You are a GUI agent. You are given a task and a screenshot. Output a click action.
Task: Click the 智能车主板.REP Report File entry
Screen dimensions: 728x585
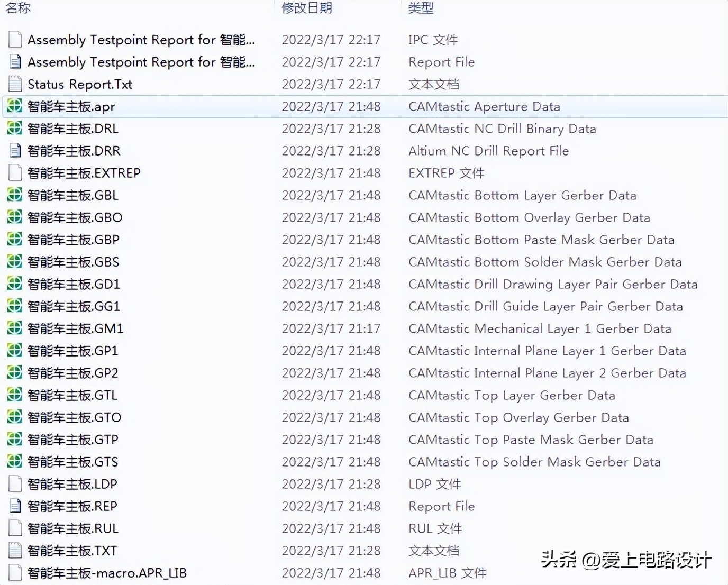74,506
